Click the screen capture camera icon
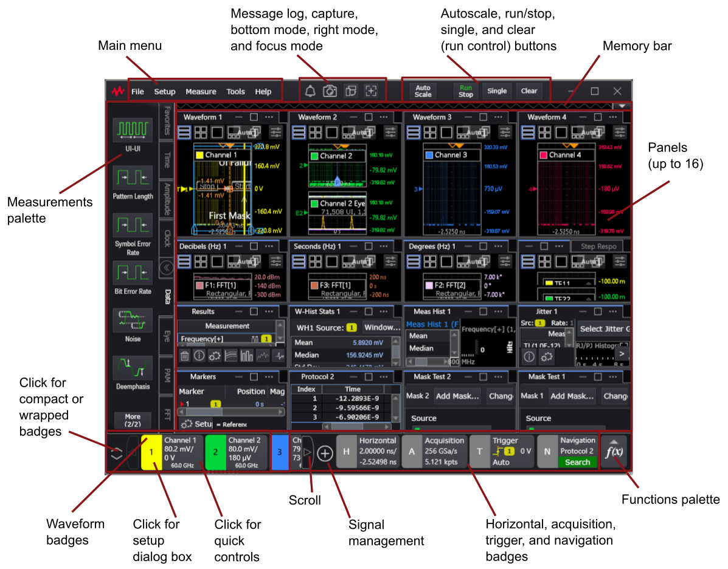The height and width of the screenshot is (569, 728). point(330,91)
